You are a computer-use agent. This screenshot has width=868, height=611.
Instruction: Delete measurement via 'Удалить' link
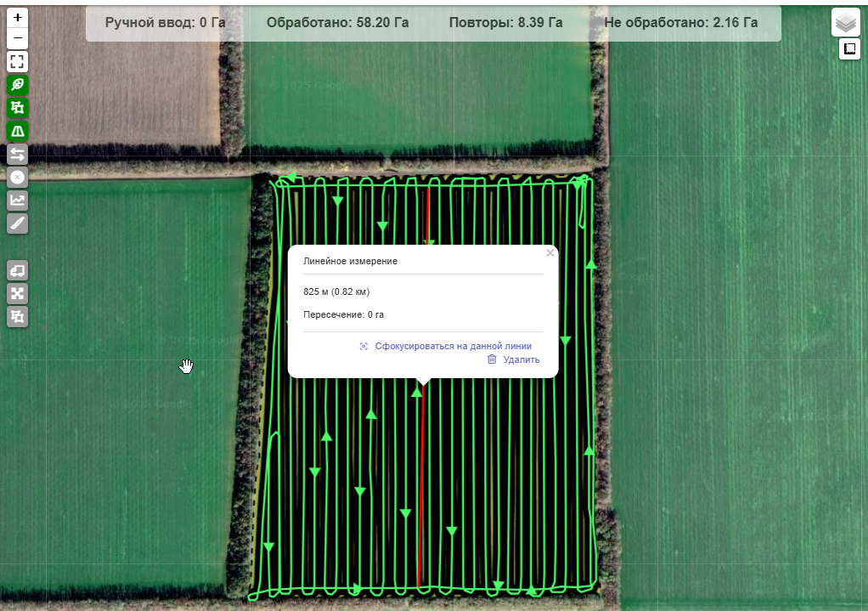click(x=521, y=359)
